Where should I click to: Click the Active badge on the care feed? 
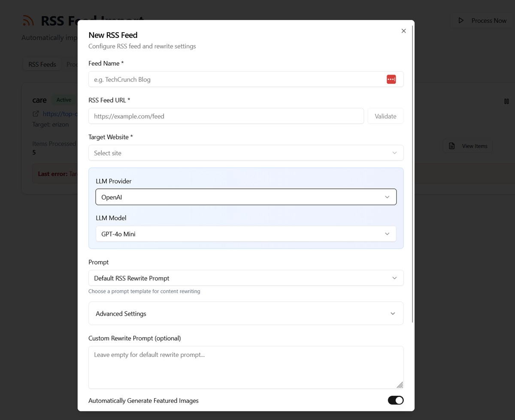point(64,100)
